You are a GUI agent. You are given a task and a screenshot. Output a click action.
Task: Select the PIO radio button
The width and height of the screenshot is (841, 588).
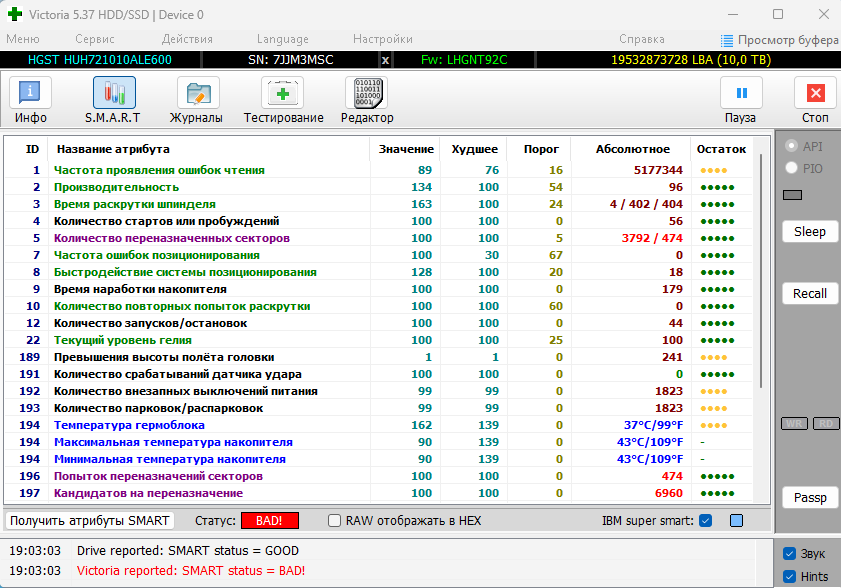coord(791,168)
